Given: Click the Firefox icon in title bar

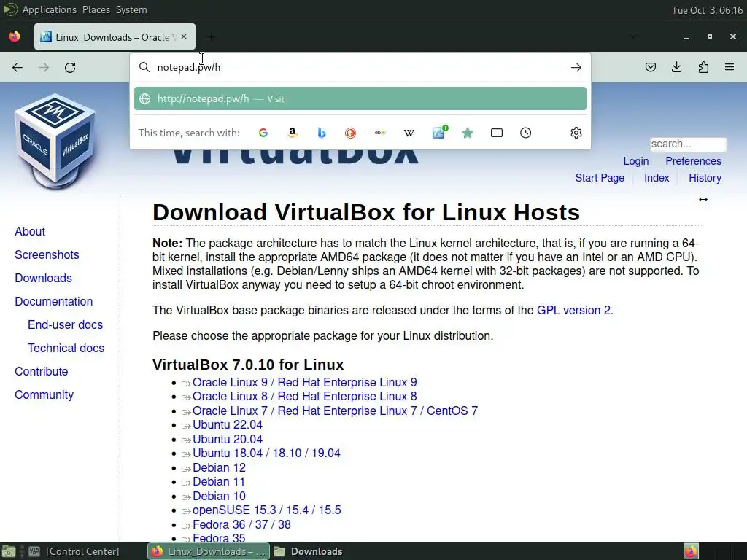Looking at the screenshot, I should tap(15, 36).
